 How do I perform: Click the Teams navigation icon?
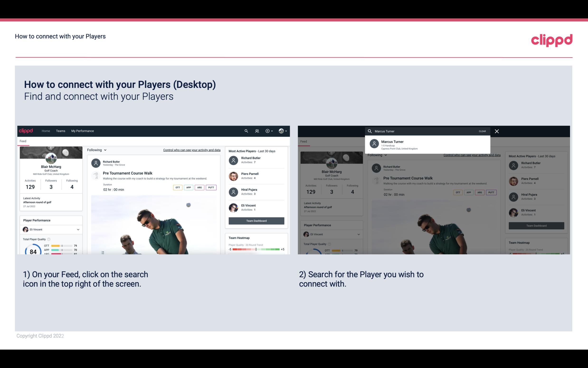tap(60, 131)
